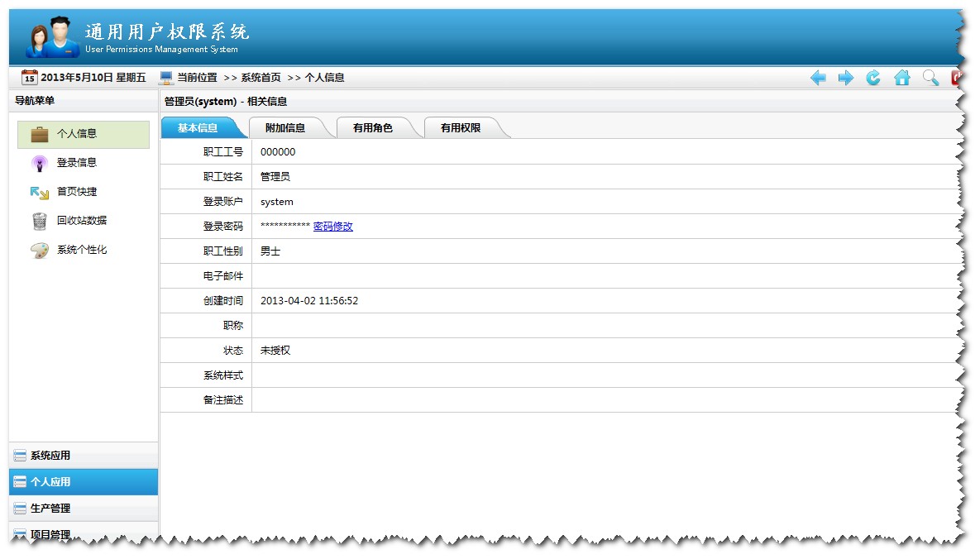Click the calendar date icon
980x559 pixels.
click(x=28, y=76)
